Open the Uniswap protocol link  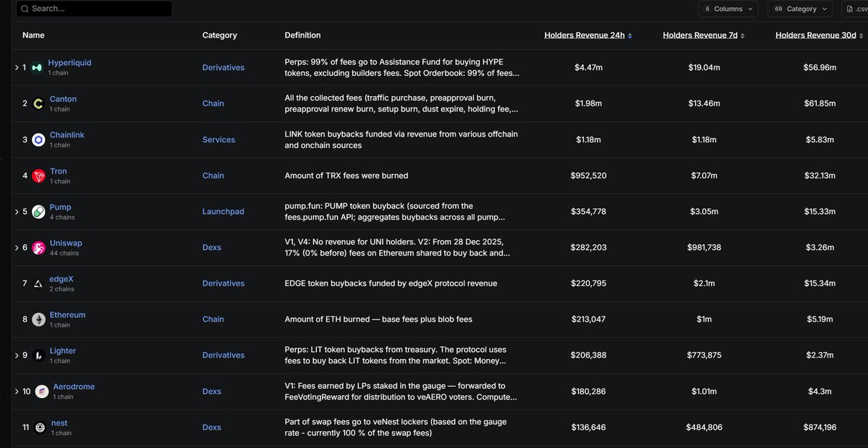pyautogui.click(x=64, y=243)
